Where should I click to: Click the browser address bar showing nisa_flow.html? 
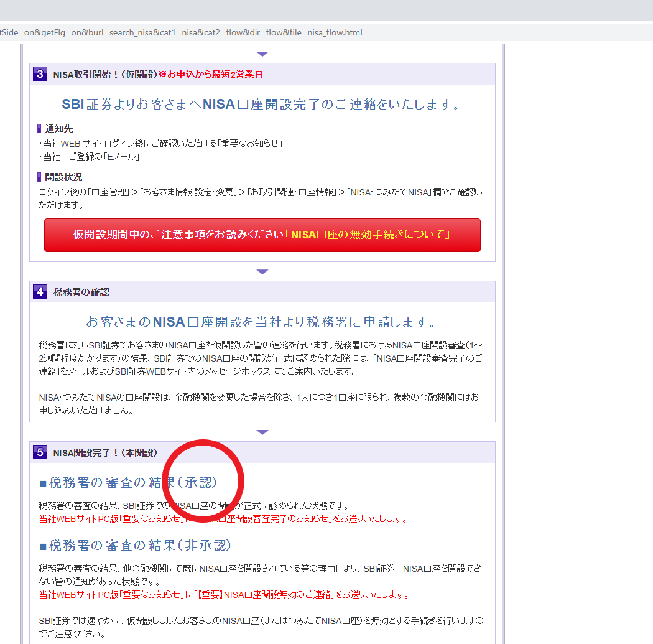click(327, 32)
